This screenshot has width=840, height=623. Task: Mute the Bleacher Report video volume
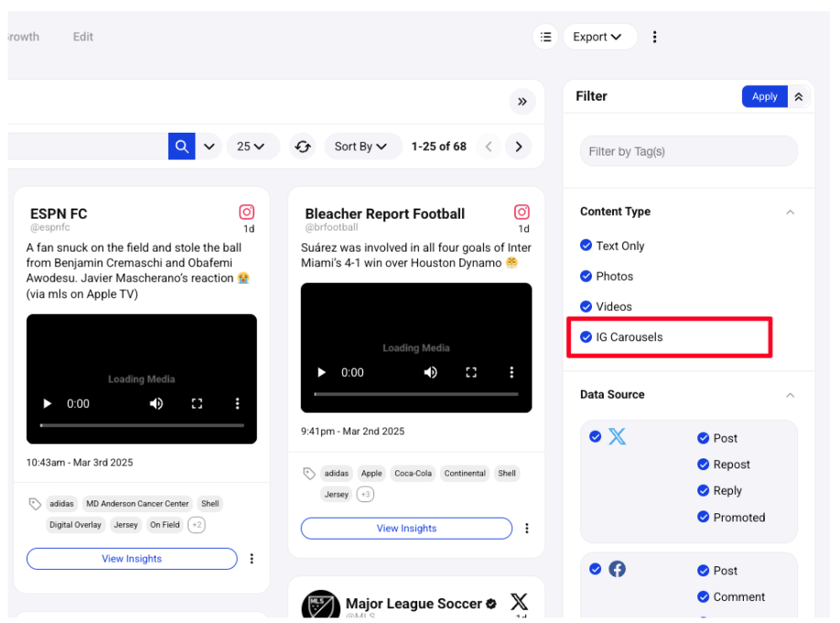430,372
